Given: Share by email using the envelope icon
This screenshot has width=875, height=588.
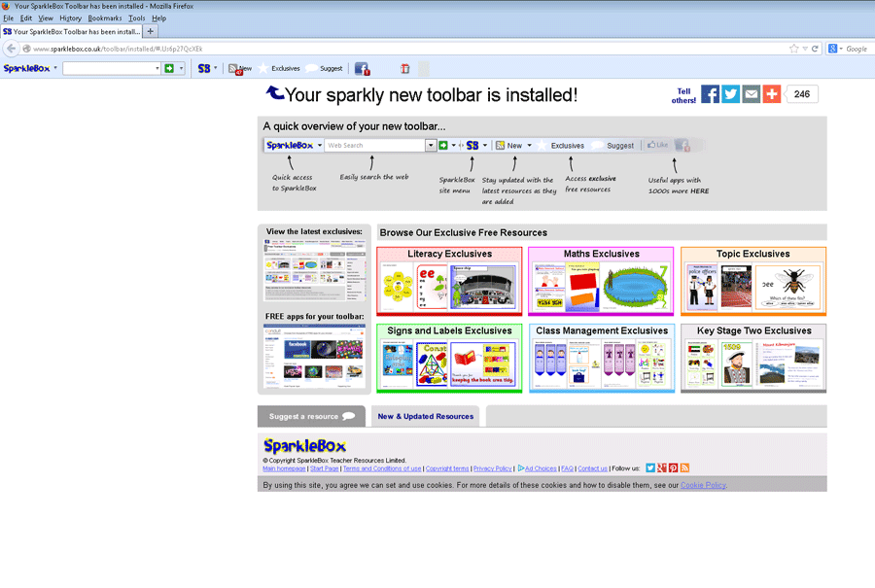Looking at the screenshot, I should 752,94.
